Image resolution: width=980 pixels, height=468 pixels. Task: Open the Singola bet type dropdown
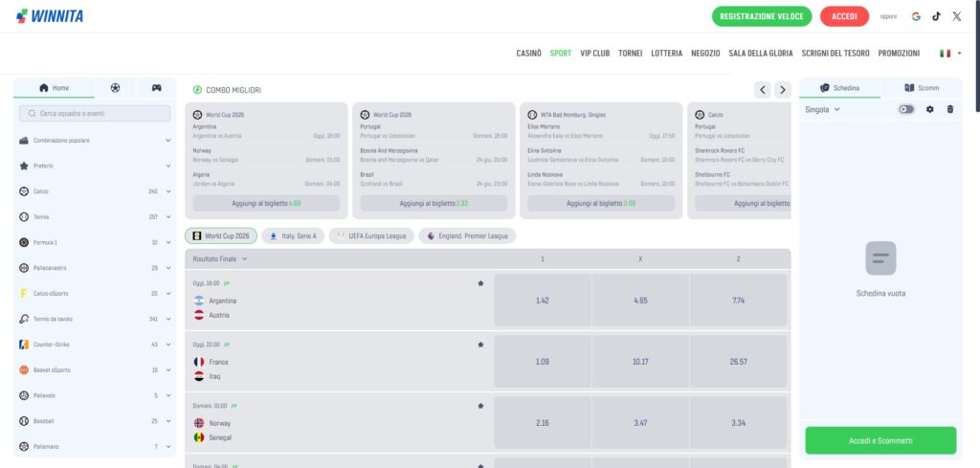tap(822, 109)
